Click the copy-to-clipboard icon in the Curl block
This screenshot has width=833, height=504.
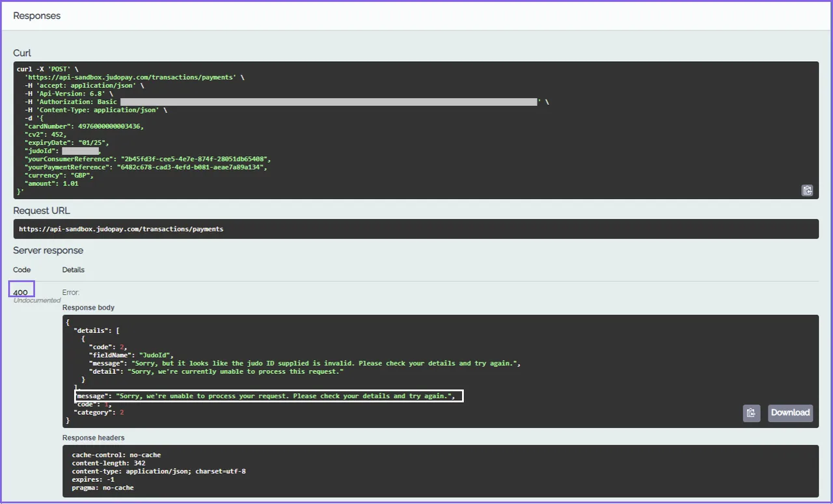807,190
